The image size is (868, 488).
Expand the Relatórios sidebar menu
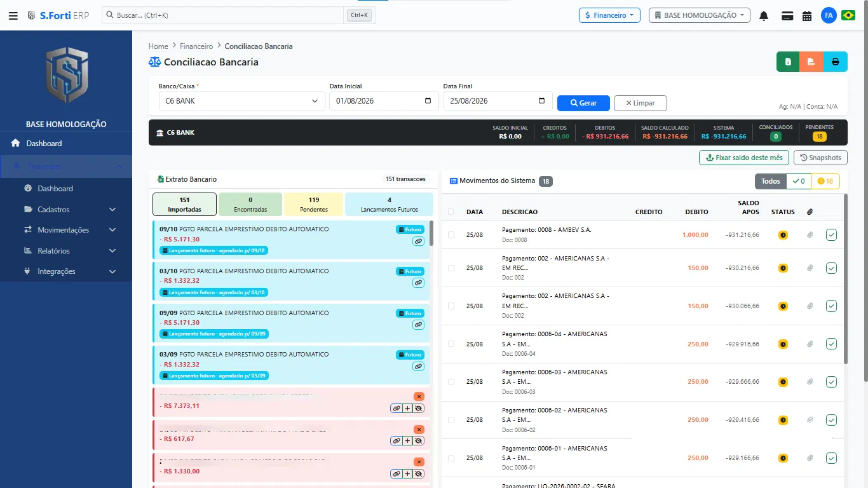click(66, 251)
